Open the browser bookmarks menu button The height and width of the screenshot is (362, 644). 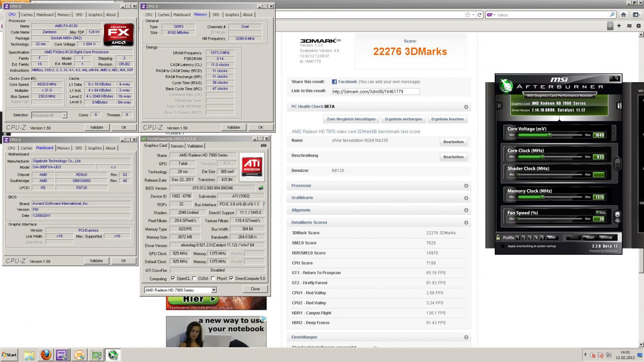click(636, 15)
